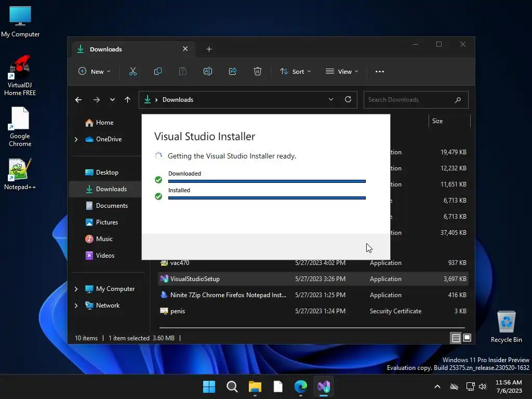532x399 pixels.
Task: Open Google Chrome desktop shortcut
Action: [x=20, y=127]
